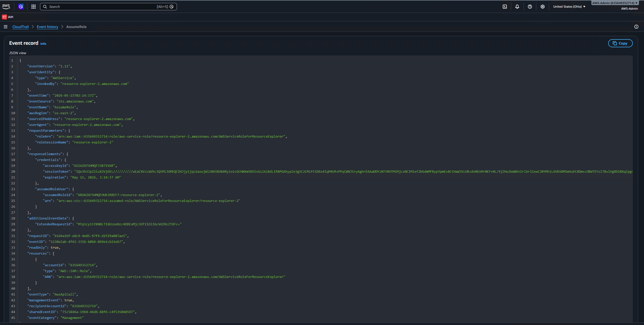Click the ExtendedRequestId value on line 29
644x325 pixels.
[129, 224]
